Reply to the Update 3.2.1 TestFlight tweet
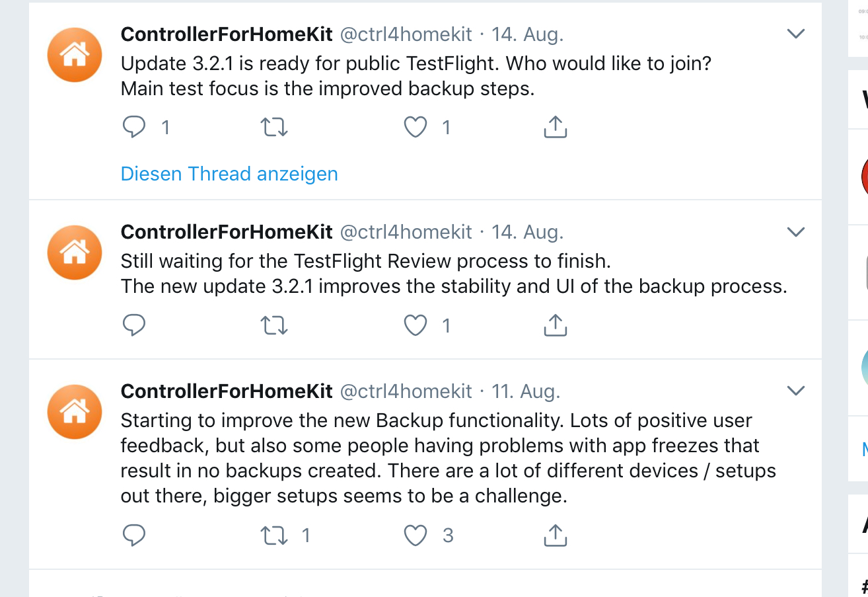This screenshot has width=868, height=597. tap(134, 127)
